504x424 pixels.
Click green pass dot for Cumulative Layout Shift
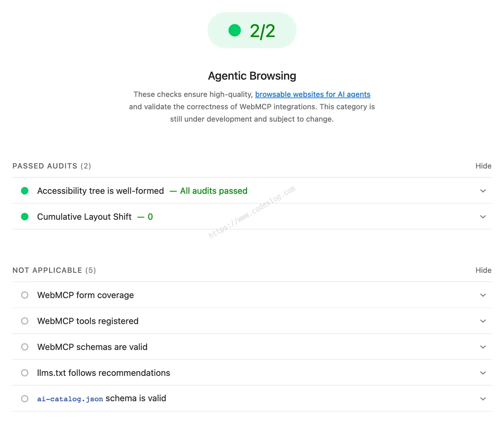25,217
